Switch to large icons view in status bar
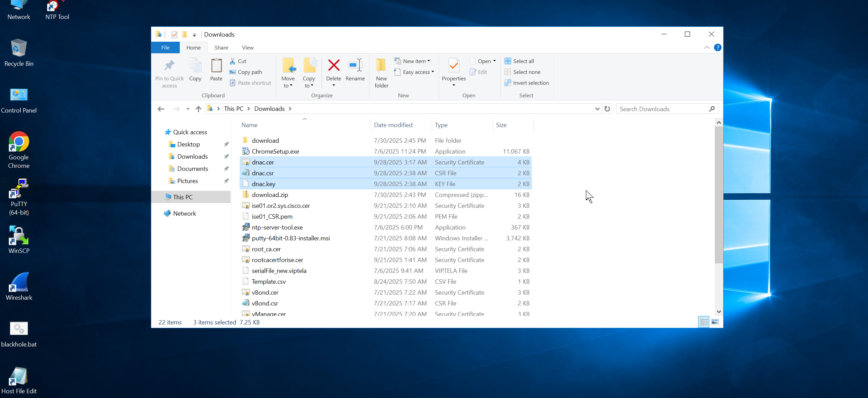The width and height of the screenshot is (868, 398). (715, 322)
